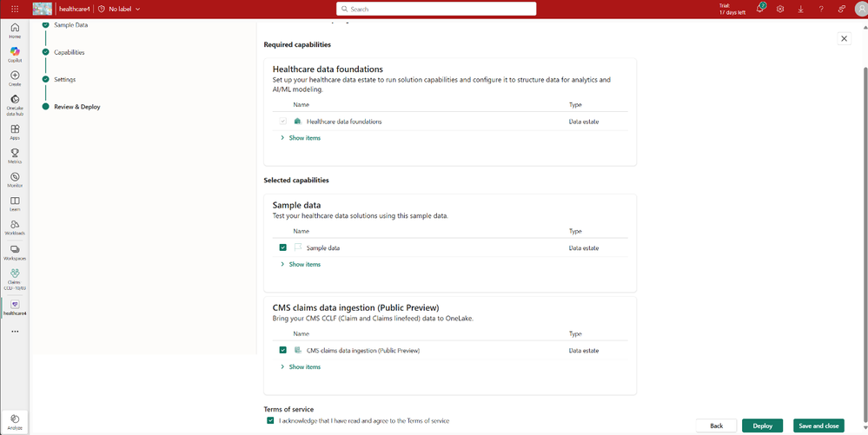Image resolution: width=868 pixels, height=435 pixels.
Task: Open the help question mark icon
Action: (821, 9)
